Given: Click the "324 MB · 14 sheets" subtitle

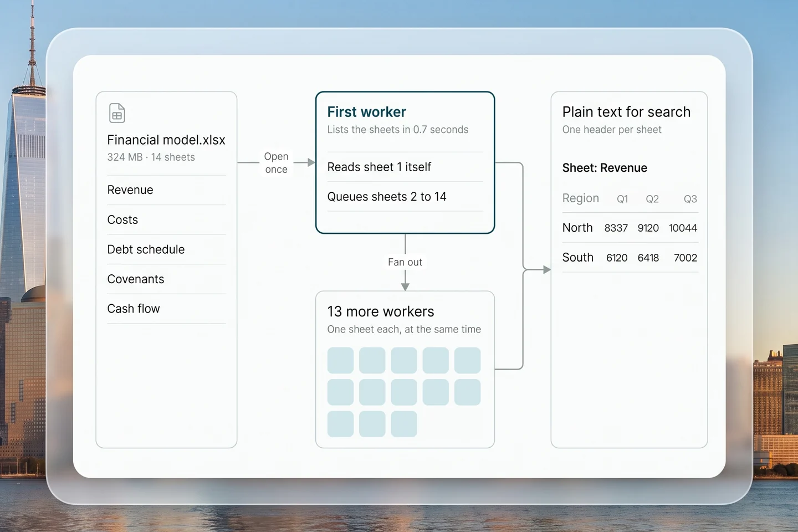Looking at the screenshot, I should pyautogui.click(x=151, y=157).
